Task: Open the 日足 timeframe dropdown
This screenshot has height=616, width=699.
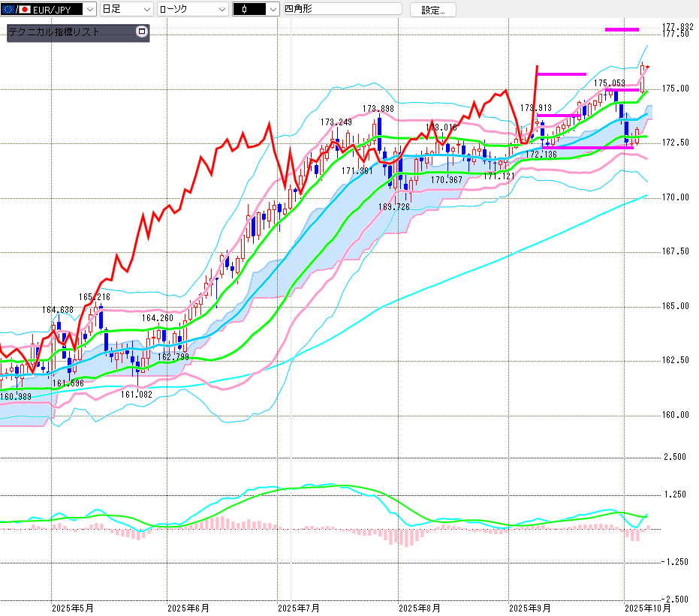Action: 125,10
